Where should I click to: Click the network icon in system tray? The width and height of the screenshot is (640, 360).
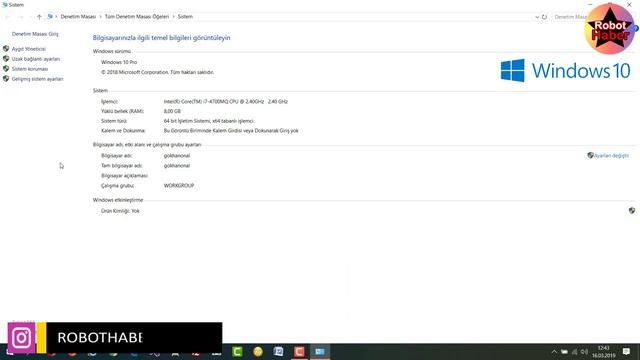point(574,352)
